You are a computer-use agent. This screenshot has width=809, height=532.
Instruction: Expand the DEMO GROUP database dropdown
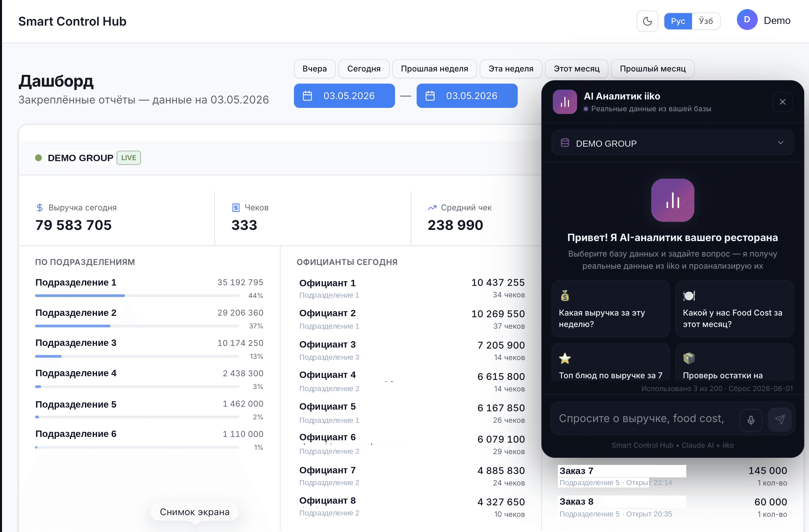point(672,143)
